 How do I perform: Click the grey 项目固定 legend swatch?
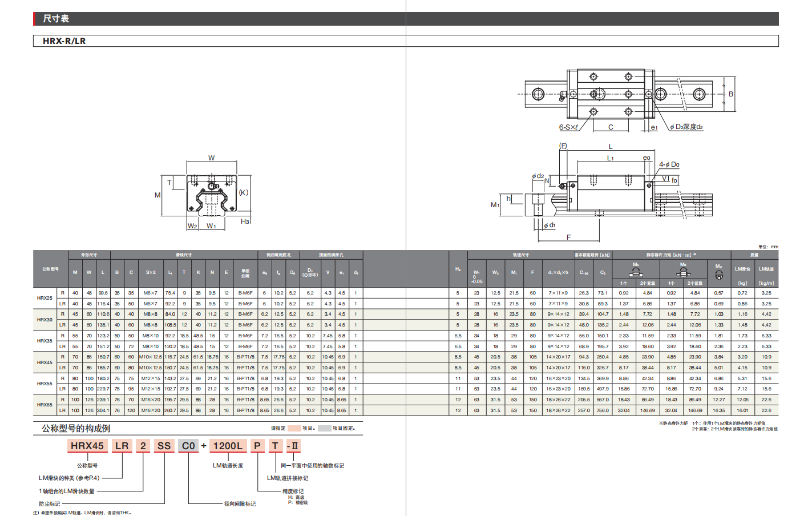[324, 428]
